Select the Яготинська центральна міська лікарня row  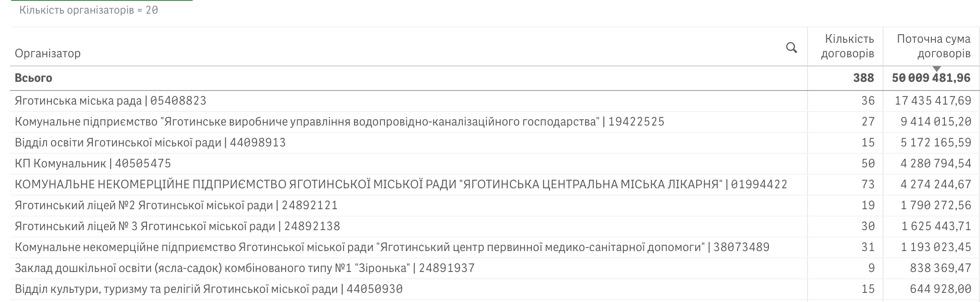click(x=401, y=184)
